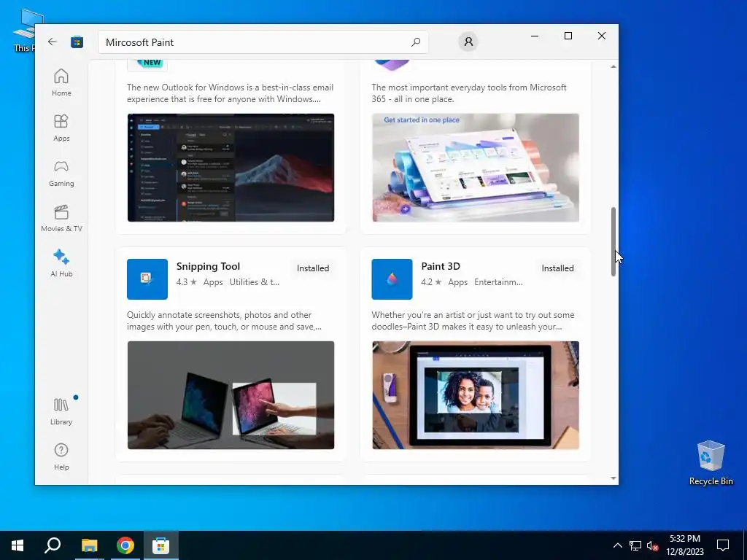Click the vertical scrollbar thumb

pyautogui.click(x=613, y=241)
